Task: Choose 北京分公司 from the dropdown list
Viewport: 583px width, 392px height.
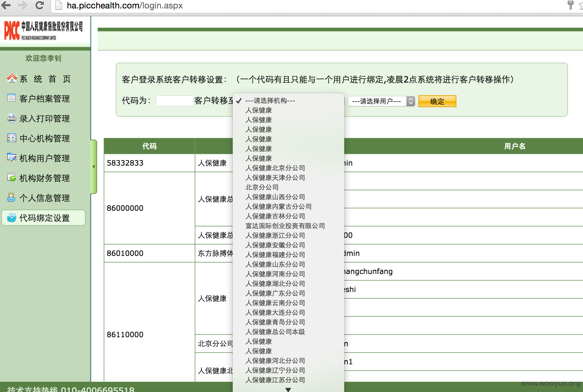Action: pos(288,187)
